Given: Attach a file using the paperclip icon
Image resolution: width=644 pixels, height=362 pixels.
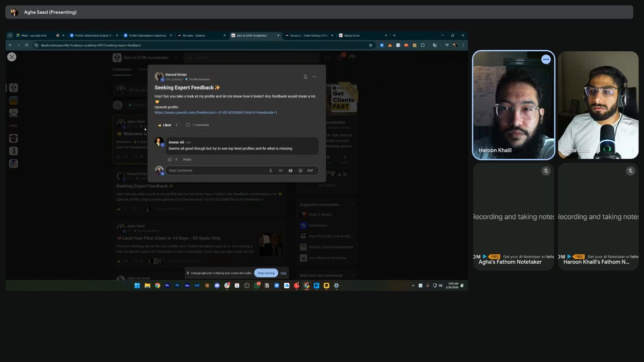Looking at the screenshot, I should click(270, 170).
